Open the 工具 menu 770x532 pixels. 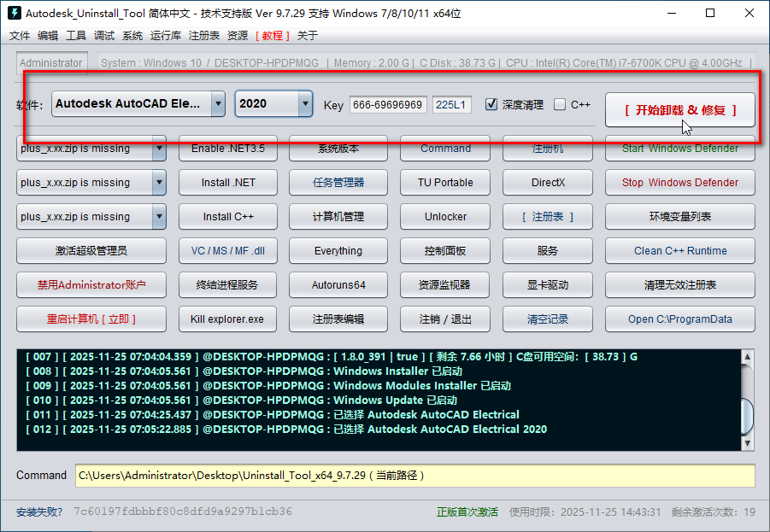(76, 35)
